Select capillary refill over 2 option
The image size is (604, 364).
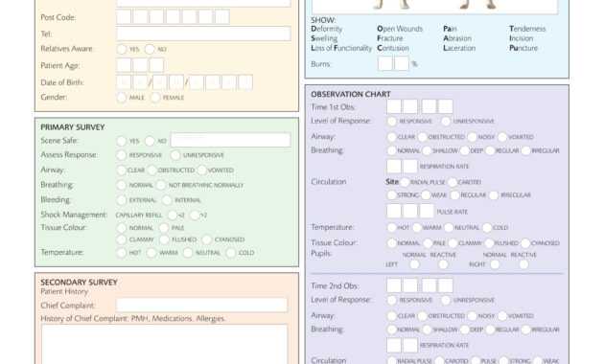click(195, 216)
